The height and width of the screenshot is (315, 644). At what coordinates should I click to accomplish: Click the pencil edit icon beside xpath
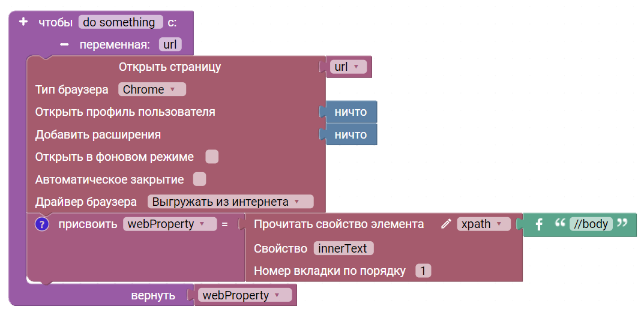coord(445,224)
